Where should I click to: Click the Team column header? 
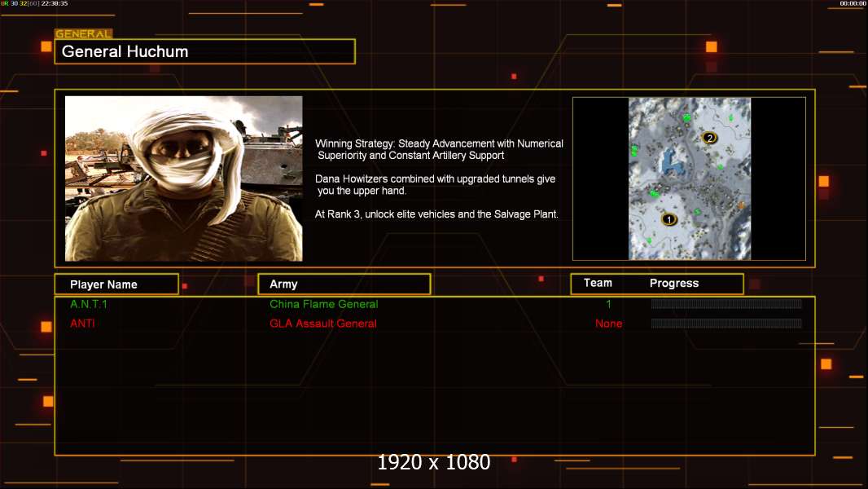point(598,283)
